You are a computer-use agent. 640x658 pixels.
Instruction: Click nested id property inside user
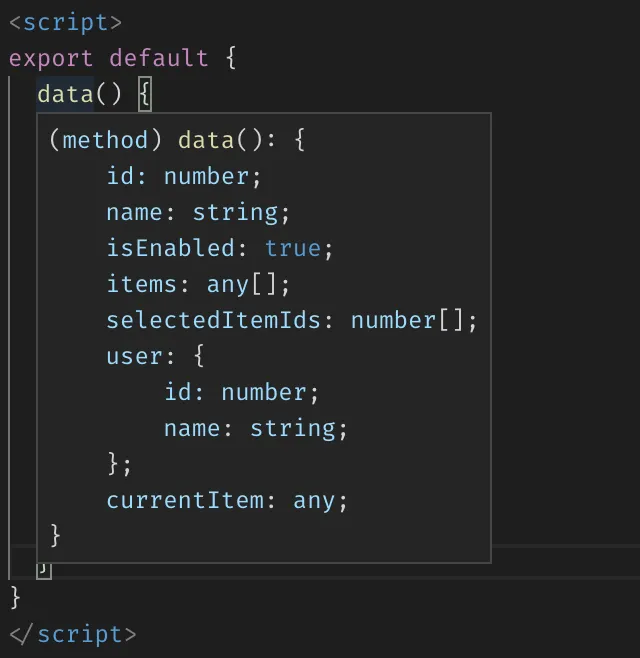click(x=178, y=392)
